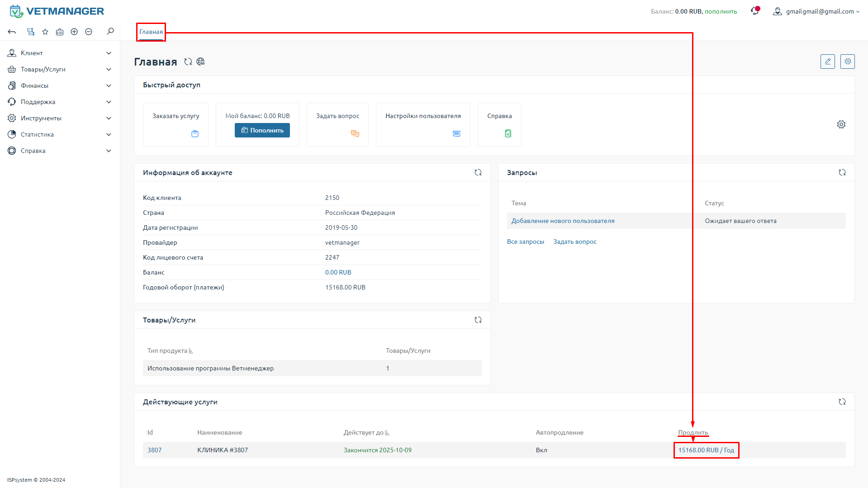Open the menu tree view icon
The width and height of the screenshot is (868, 488).
31,32
